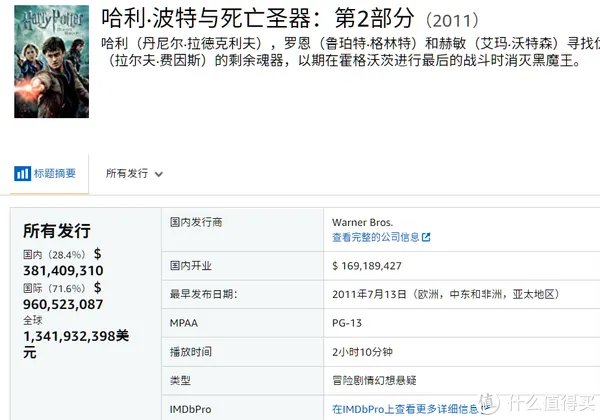Click the 国际 (71.6%) label

pos(54,288)
